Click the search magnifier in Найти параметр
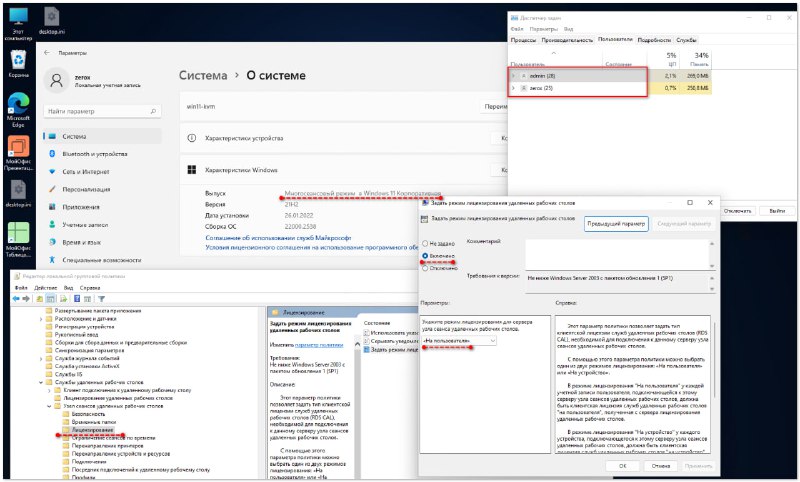Image resolution: width=800 pixels, height=482 pixels. pyautogui.click(x=153, y=111)
